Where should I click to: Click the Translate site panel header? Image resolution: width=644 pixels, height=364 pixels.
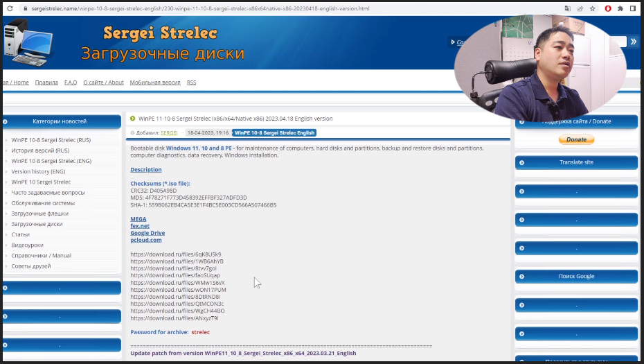click(x=576, y=162)
